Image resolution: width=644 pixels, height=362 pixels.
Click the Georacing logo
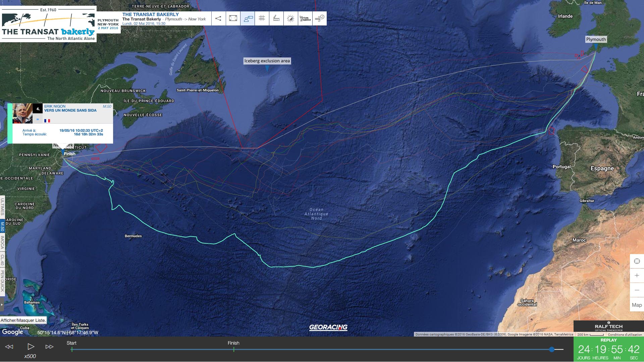point(328,327)
